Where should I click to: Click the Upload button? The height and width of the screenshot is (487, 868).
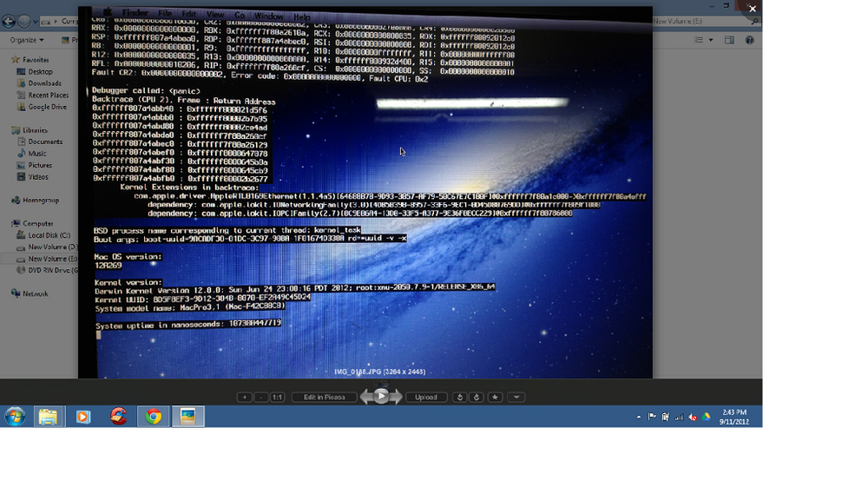[426, 398]
